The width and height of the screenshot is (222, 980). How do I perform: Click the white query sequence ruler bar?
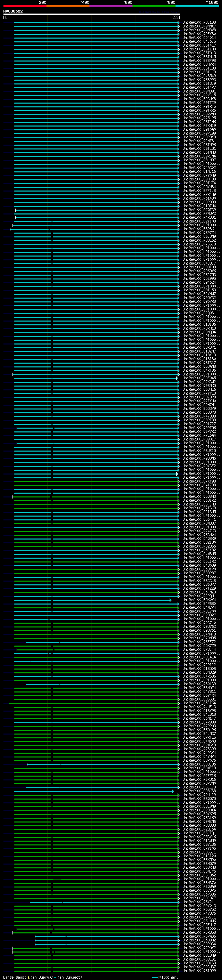tap(92, 15)
